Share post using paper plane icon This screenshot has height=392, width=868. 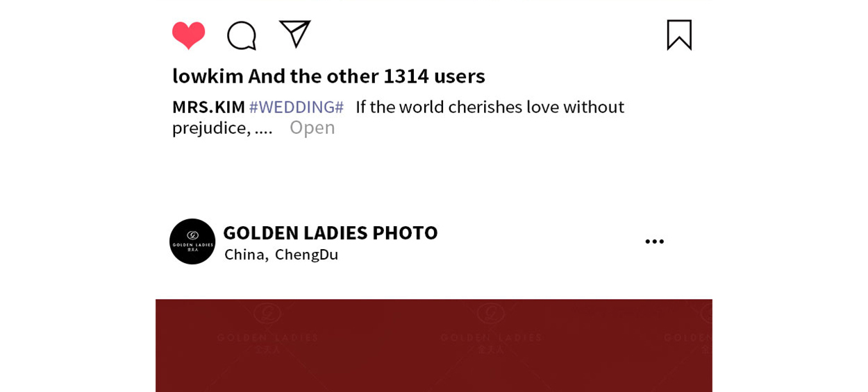[294, 34]
